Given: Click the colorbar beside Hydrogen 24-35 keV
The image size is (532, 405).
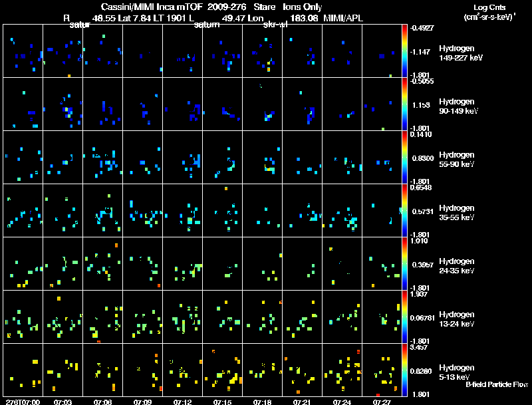Looking at the screenshot, I should click(404, 263).
